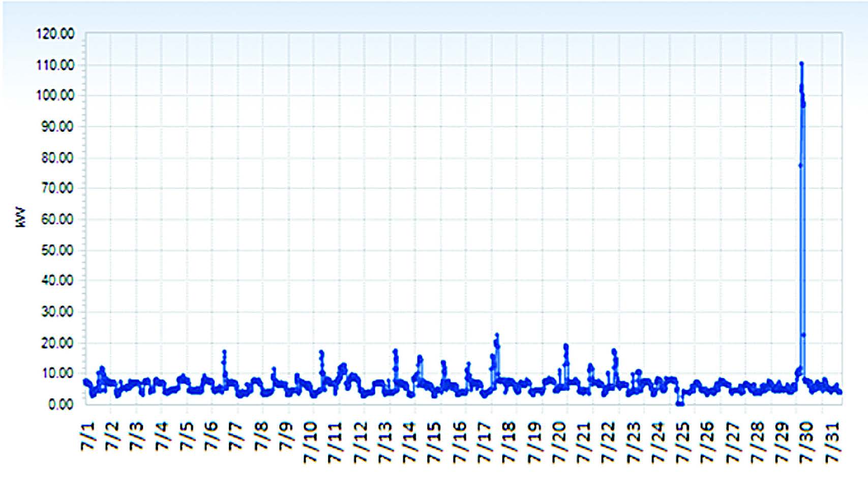
Task: Select the peak data point on 7/30
Action: 802,64
